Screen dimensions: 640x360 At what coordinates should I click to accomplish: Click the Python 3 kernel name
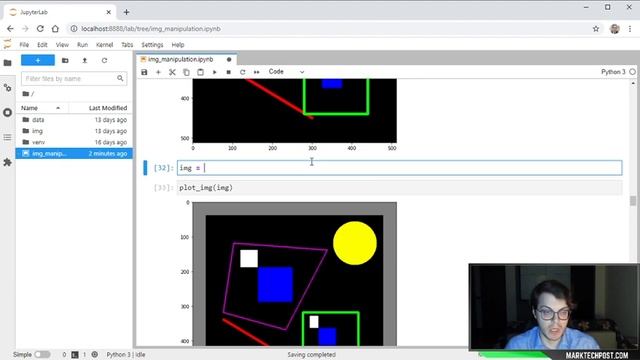pyautogui.click(x=613, y=72)
